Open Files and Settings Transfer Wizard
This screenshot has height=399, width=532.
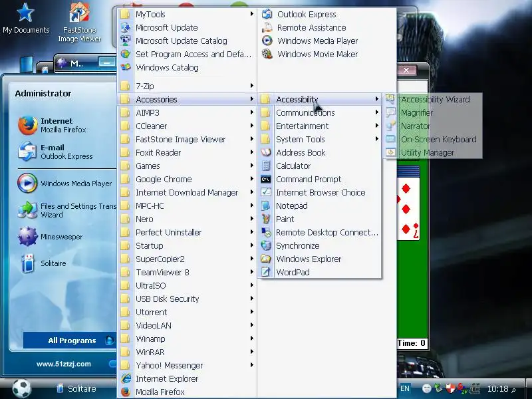click(x=67, y=210)
